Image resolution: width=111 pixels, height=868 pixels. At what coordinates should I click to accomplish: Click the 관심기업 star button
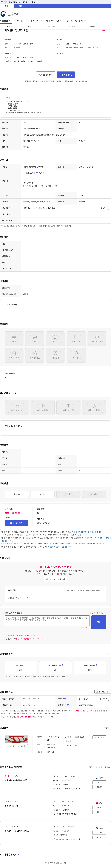click(x=10, y=746)
